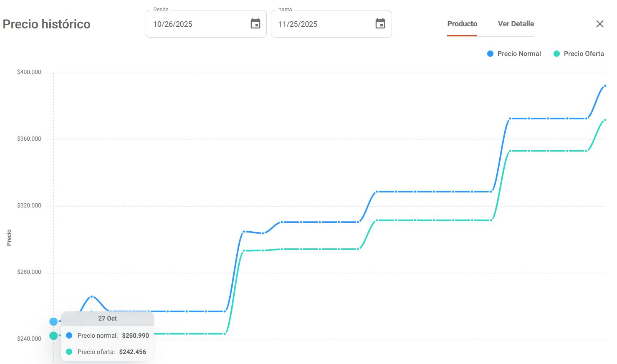Viewport: 617px width, 364px height.
Task: Click the blue Precio Normal legend dot
Action: click(490, 53)
